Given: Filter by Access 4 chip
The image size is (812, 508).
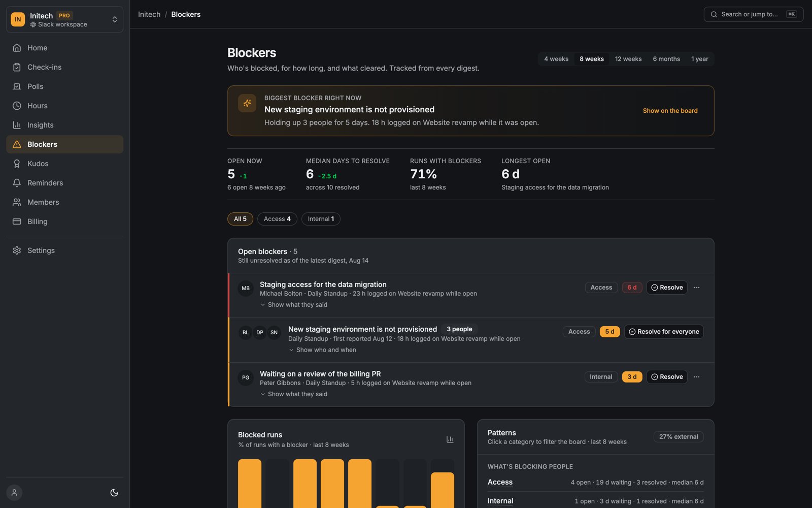Looking at the screenshot, I should pos(277,219).
